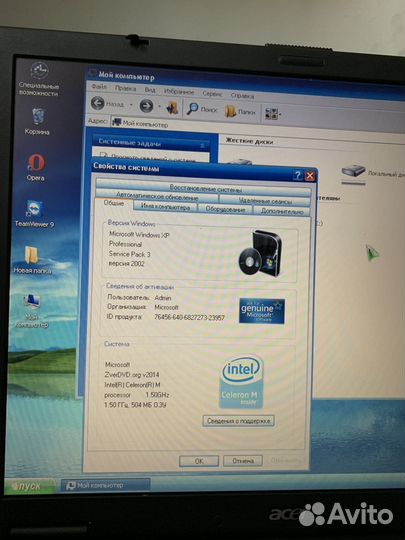Open the Корзина recycle bin icon
This screenshot has height=540, width=405.
37,121
